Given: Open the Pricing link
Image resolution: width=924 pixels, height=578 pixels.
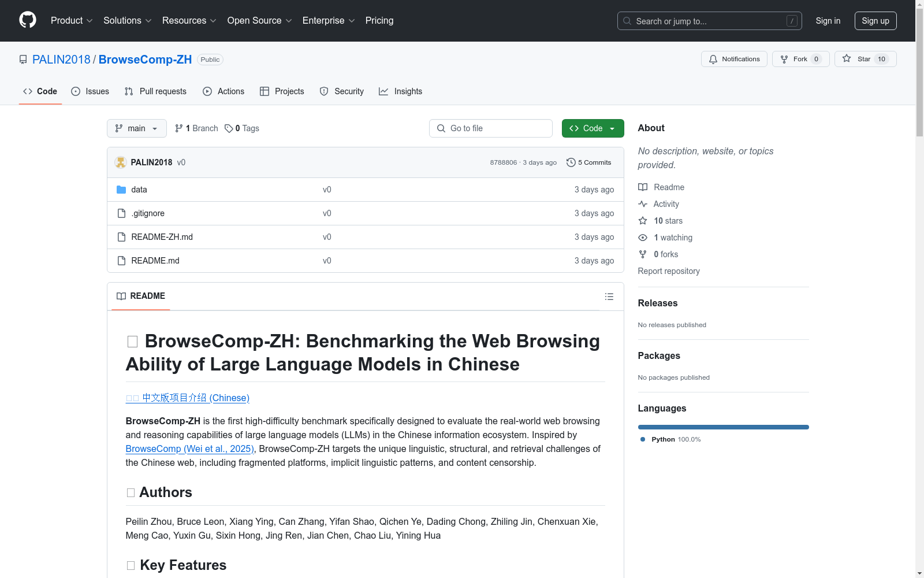Looking at the screenshot, I should tap(379, 21).
